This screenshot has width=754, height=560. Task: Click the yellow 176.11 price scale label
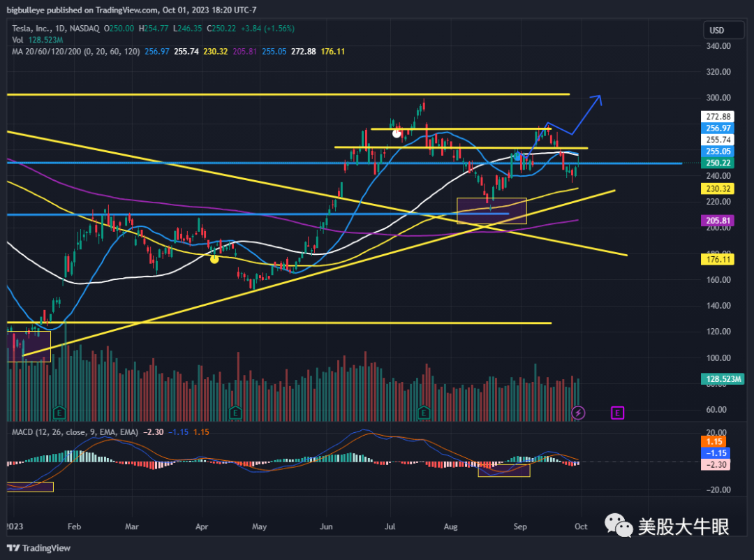point(718,259)
